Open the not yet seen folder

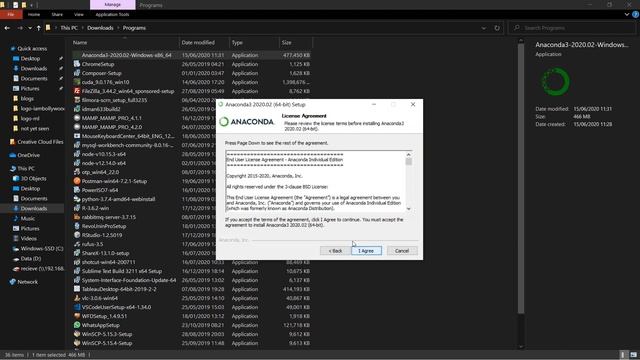pos(35,129)
